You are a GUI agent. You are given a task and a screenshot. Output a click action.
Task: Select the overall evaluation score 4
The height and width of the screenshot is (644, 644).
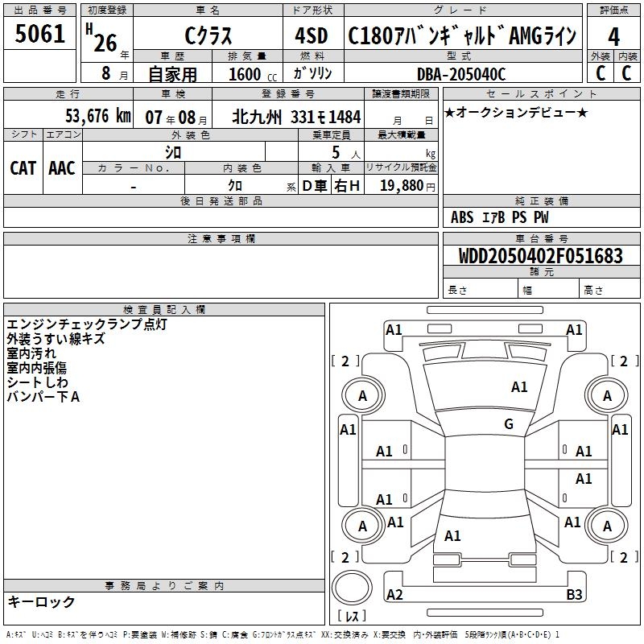click(x=613, y=37)
